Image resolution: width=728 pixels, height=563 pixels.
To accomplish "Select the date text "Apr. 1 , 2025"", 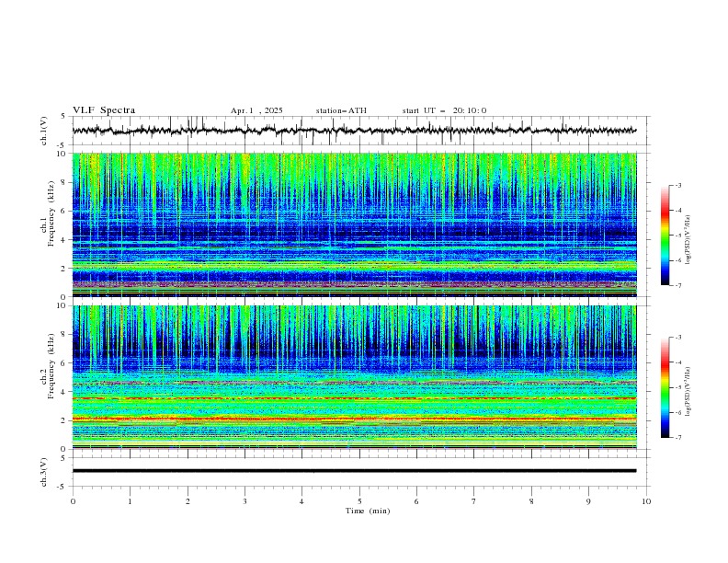I will (256, 110).
